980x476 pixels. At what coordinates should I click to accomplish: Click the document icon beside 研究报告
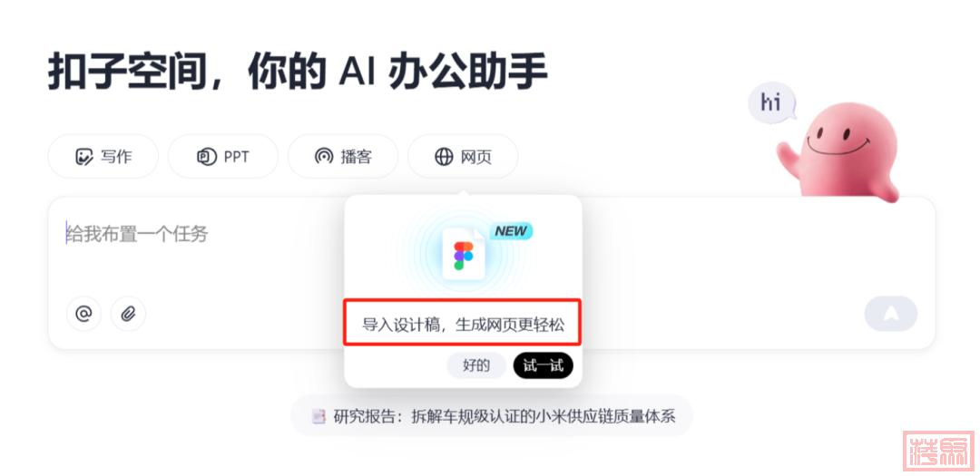pos(318,416)
